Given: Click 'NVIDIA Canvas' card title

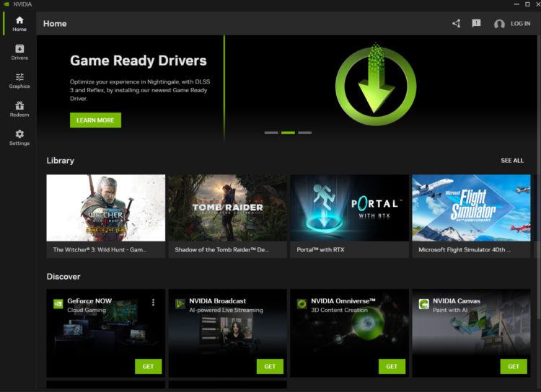Looking at the screenshot, I should pyautogui.click(x=457, y=300).
